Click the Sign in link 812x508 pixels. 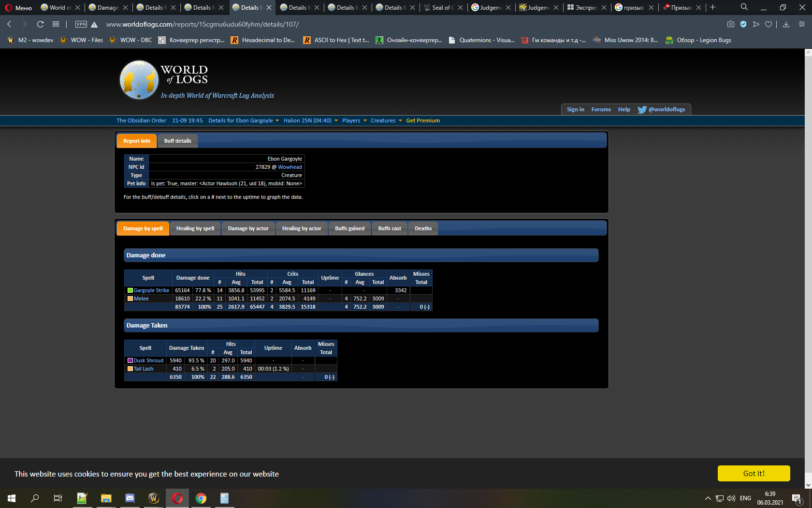click(575, 109)
